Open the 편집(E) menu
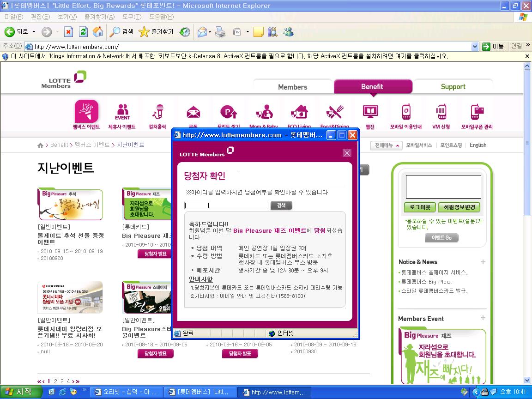Viewport: 532px width, 399px height. pyautogui.click(x=40, y=17)
